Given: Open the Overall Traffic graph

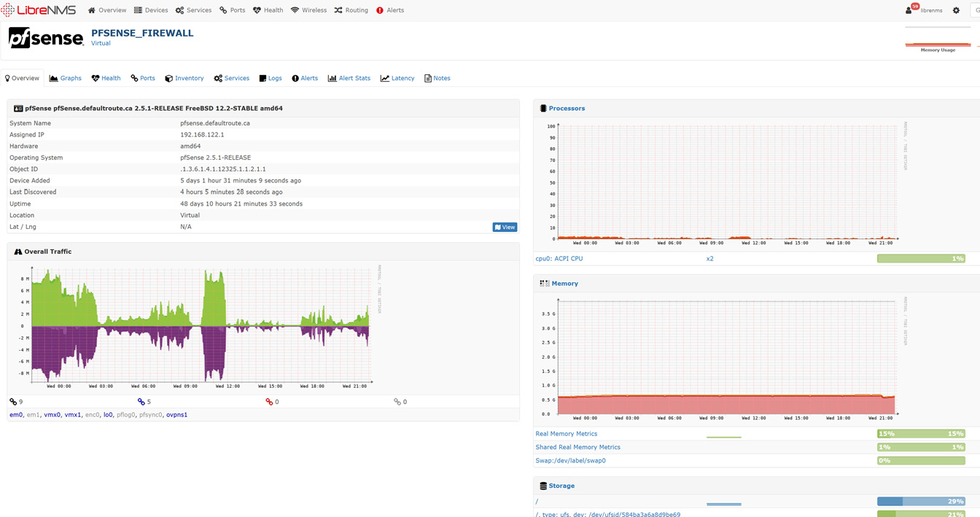Looking at the screenshot, I should (196, 327).
